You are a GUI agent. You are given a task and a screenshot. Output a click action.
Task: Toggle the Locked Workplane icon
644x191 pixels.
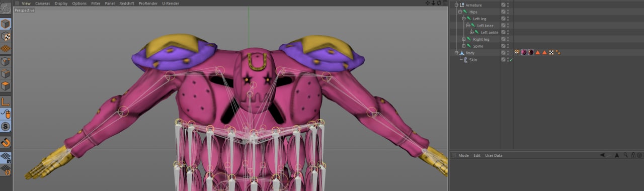tap(6, 157)
